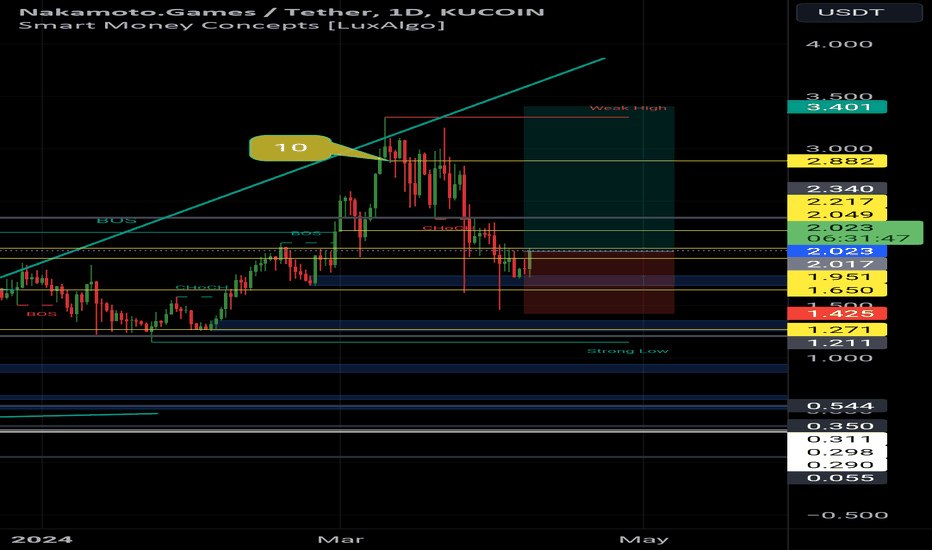Viewport: 932px width, 550px height.
Task: Click the May date on time axis
Action: (644, 539)
